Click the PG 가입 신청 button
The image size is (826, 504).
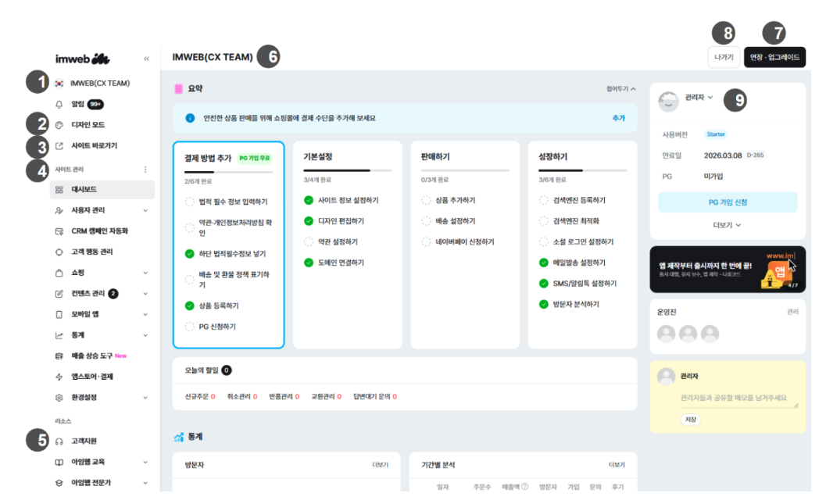pyautogui.click(x=728, y=202)
